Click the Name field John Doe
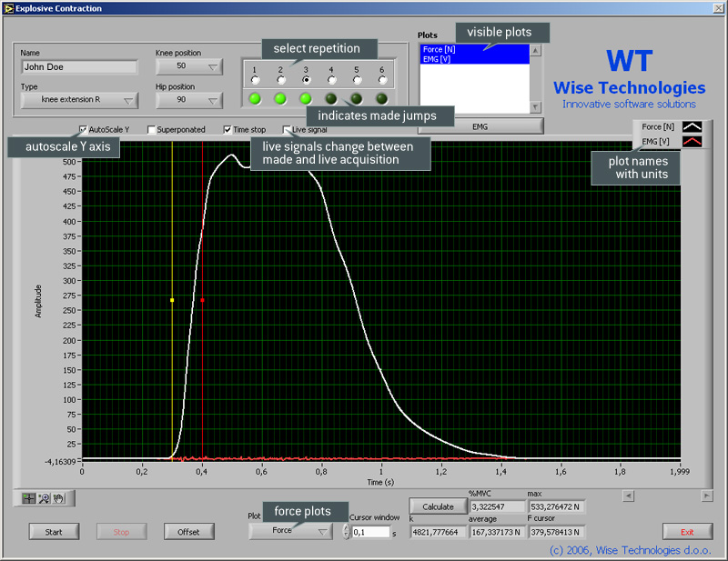The image size is (728, 561). pos(79,66)
